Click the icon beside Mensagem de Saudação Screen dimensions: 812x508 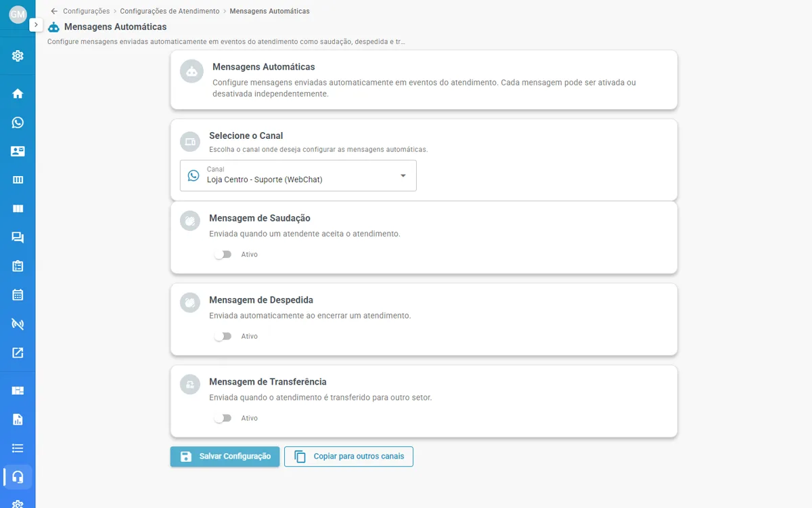[190, 221]
